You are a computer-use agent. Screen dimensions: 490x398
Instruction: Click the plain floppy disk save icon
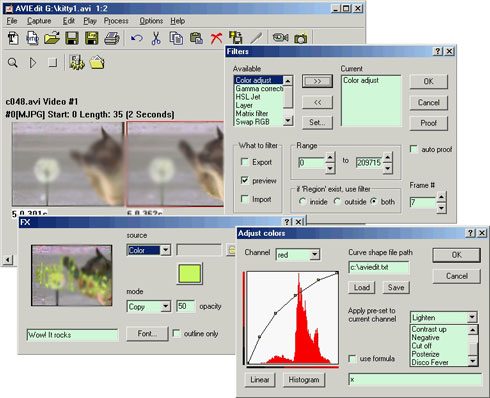(x=72, y=38)
